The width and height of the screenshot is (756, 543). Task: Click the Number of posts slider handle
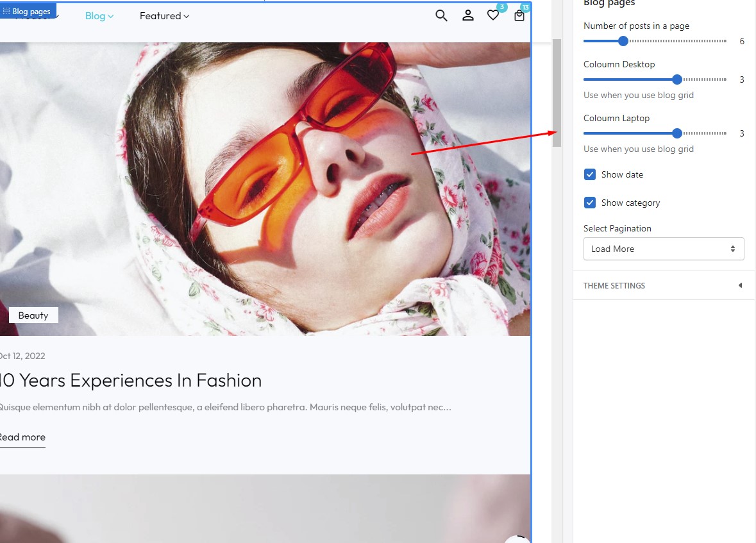coord(623,41)
